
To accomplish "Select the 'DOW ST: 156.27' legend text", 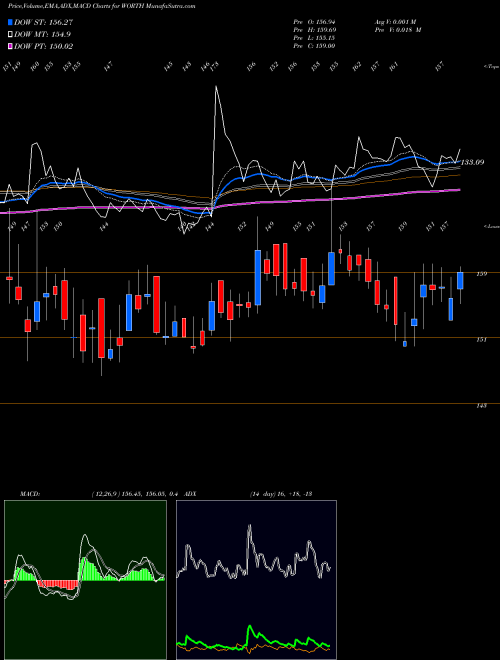I will tap(43, 22).
